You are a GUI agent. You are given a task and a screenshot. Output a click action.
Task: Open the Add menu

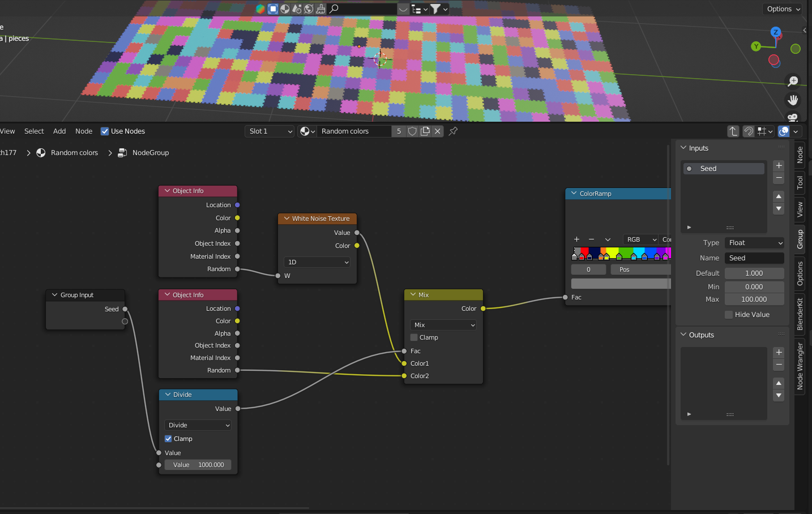pyautogui.click(x=59, y=131)
